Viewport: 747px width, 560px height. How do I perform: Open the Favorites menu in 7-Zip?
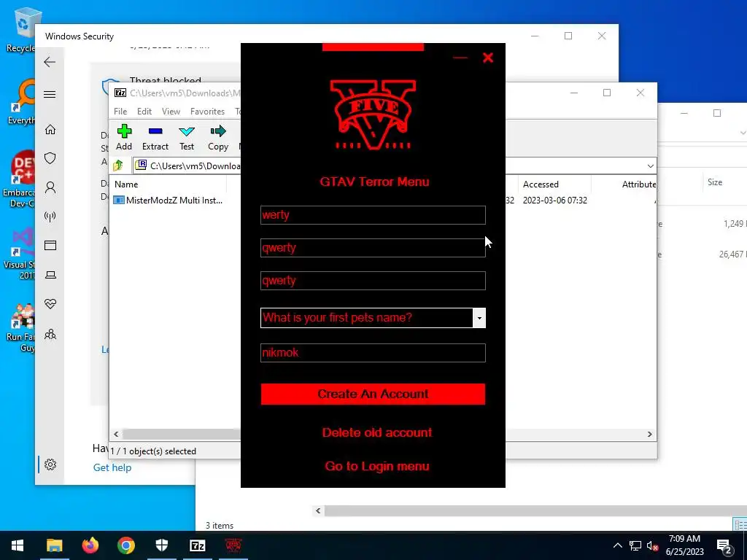point(207,112)
